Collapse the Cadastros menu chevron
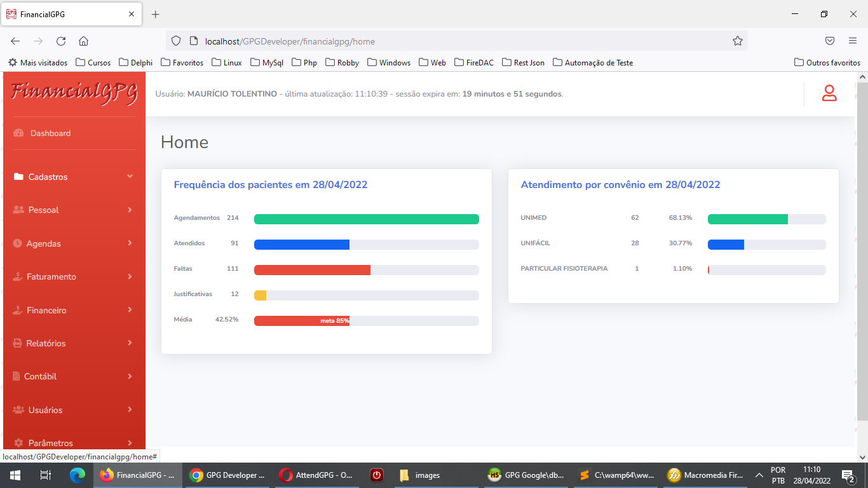This screenshot has width=868, height=488. [x=130, y=177]
